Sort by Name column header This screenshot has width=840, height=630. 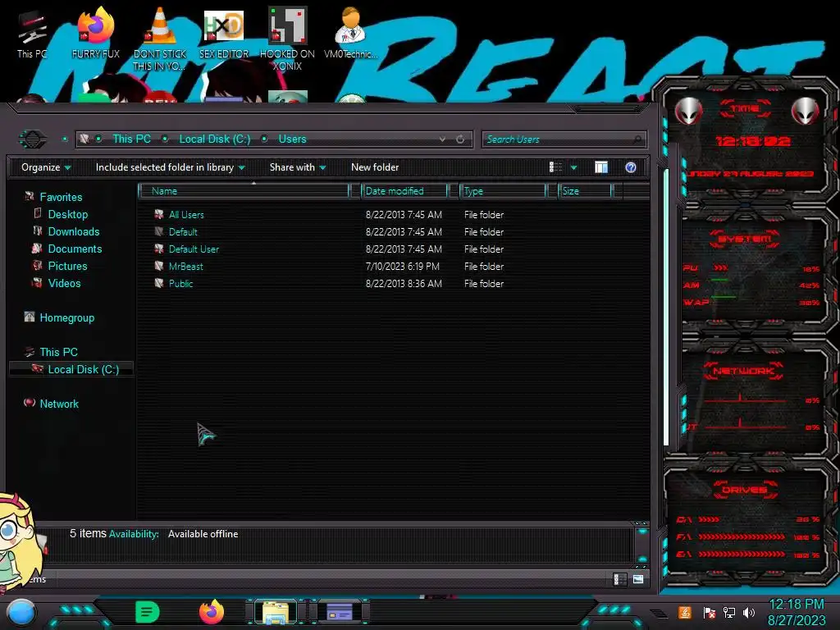coord(244,191)
